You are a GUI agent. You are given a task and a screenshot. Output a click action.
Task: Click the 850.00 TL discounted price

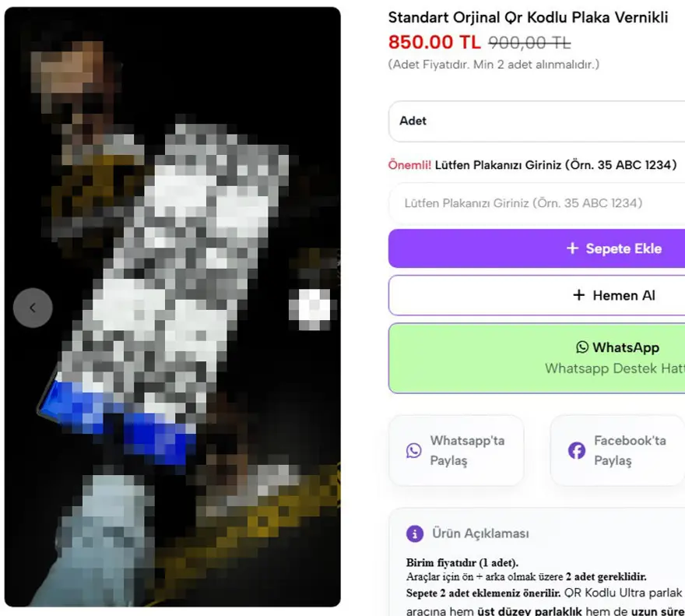[434, 42]
